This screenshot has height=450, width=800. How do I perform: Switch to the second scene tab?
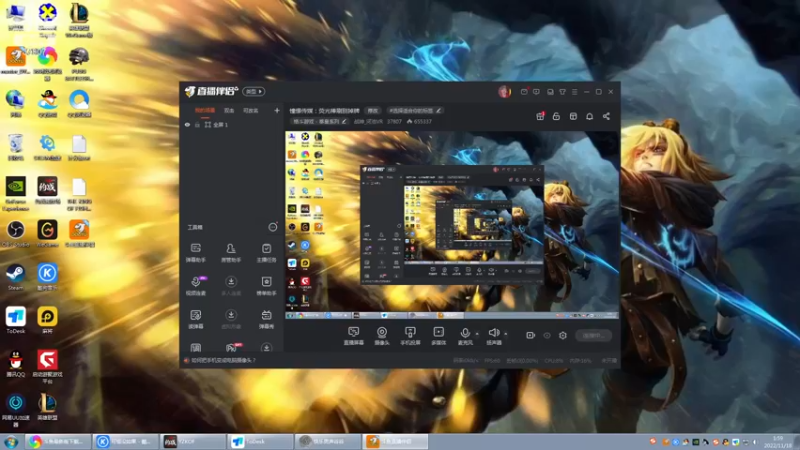[229, 110]
